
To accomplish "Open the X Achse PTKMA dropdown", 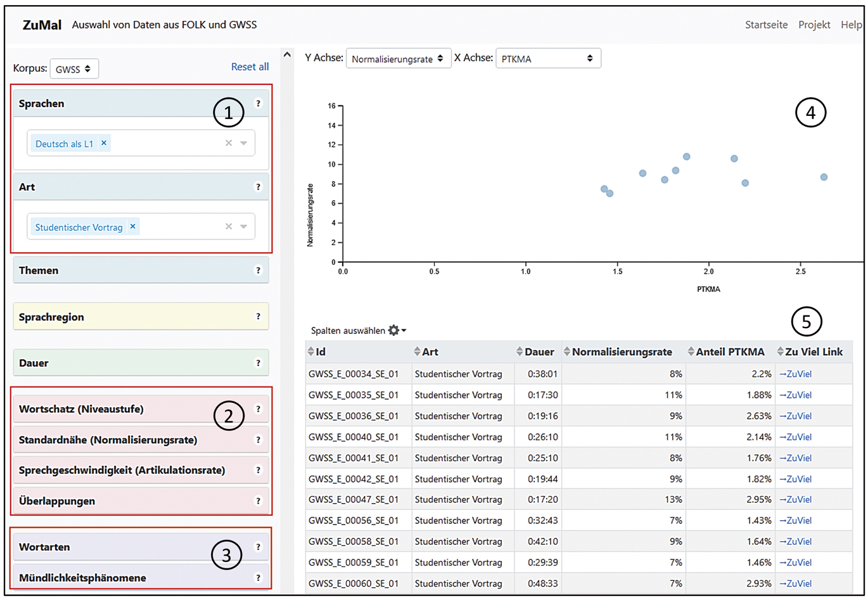I will (547, 58).
